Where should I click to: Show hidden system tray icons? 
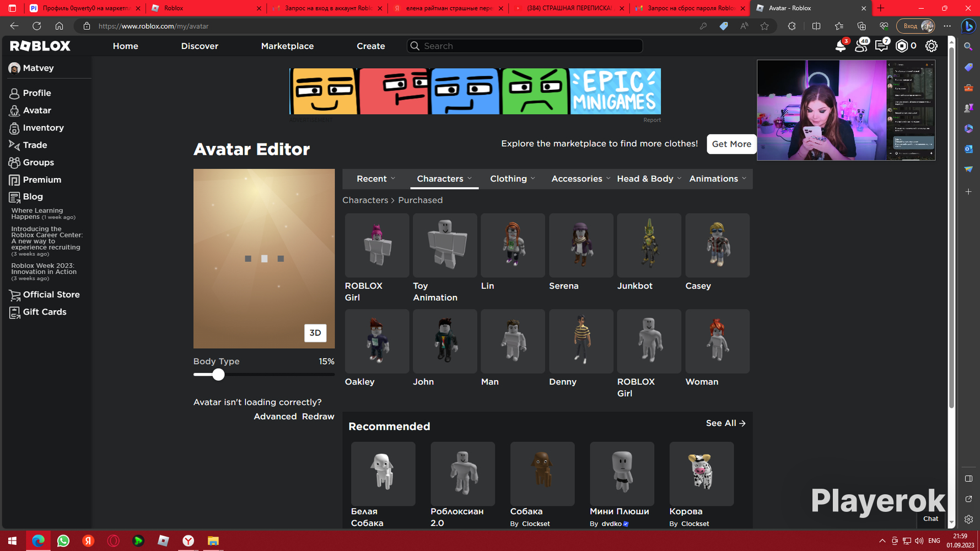882,541
